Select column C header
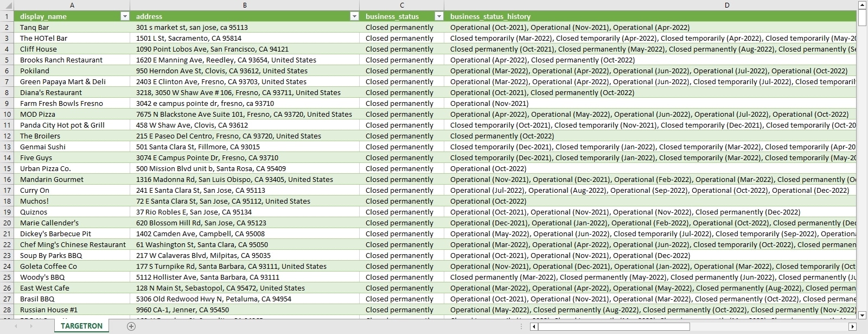Viewport: 868px width, 334px height. click(401, 5)
